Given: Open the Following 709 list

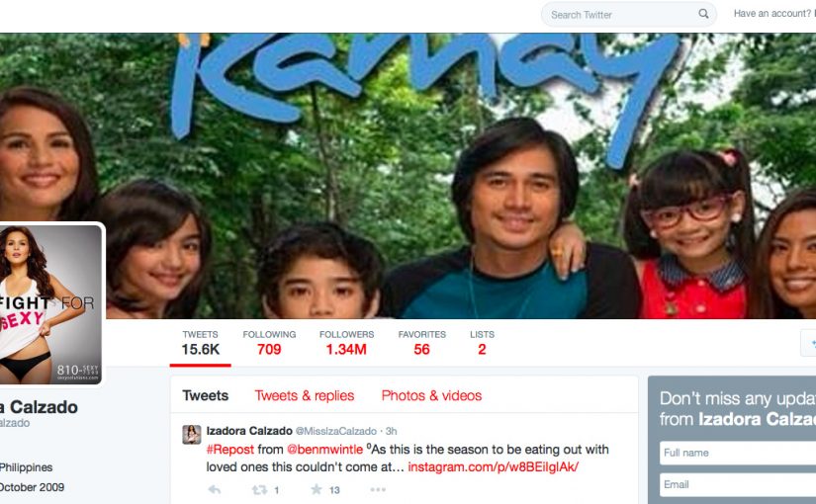Looking at the screenshot, I should click(x=269, y=343).
